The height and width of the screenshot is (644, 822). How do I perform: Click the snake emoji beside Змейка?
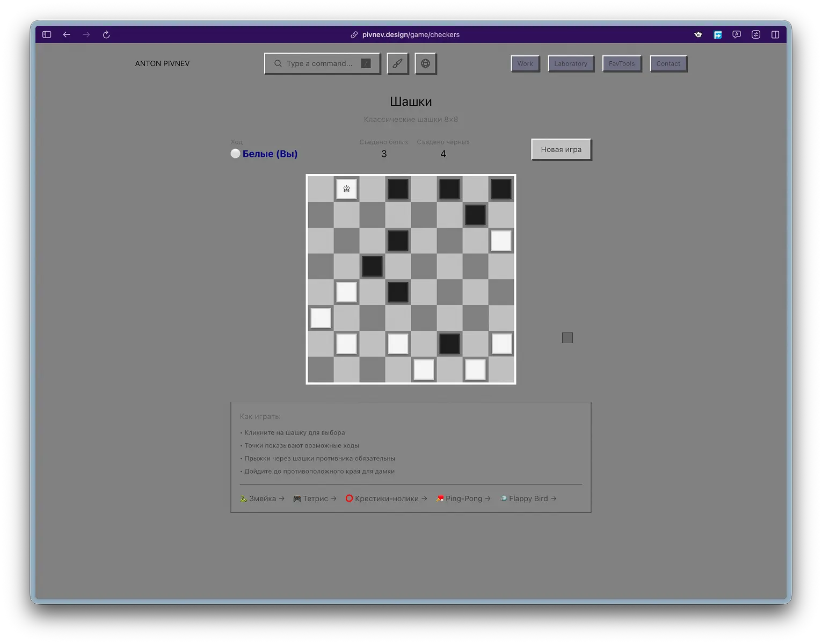[x=243, y=498]
